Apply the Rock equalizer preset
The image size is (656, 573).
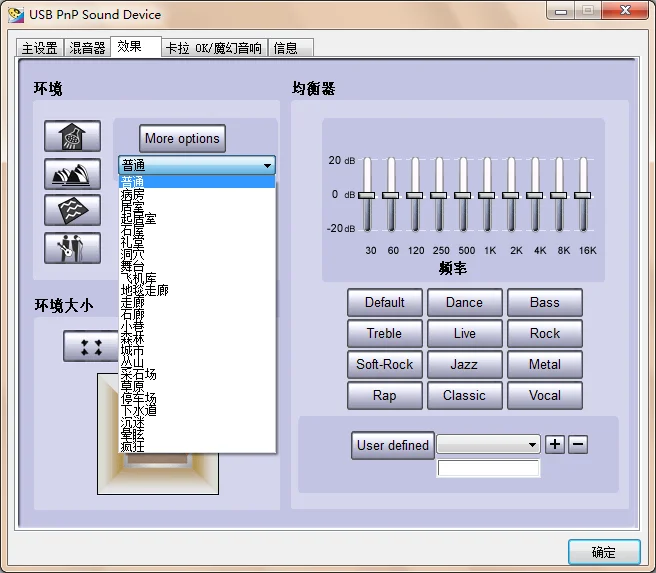(545, 333)
